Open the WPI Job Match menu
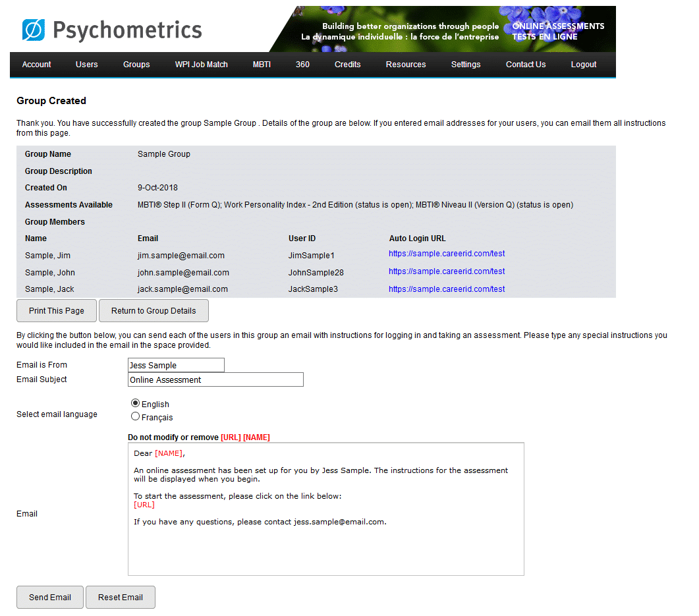This screenshot has width=699, height=616. tap(201, 64)
